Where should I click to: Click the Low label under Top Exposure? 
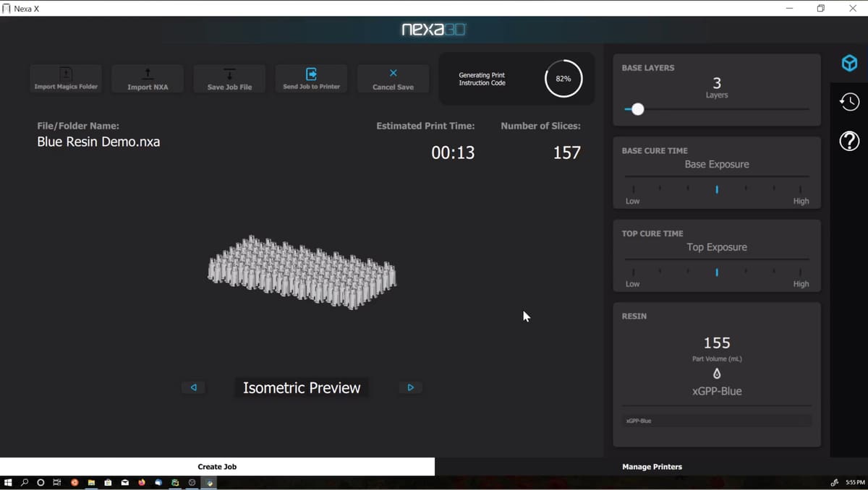tap(632, 284)
